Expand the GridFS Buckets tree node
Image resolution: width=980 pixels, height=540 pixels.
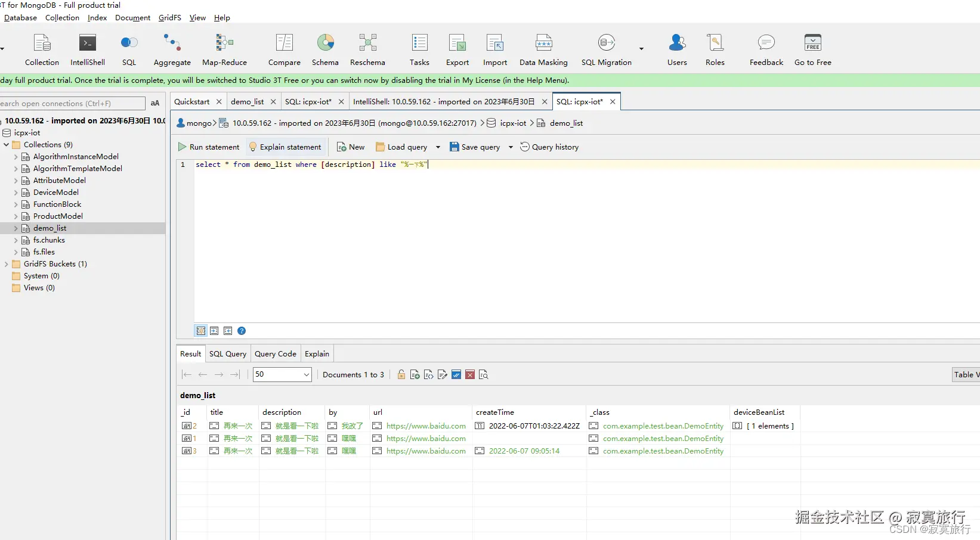(7, 264)
